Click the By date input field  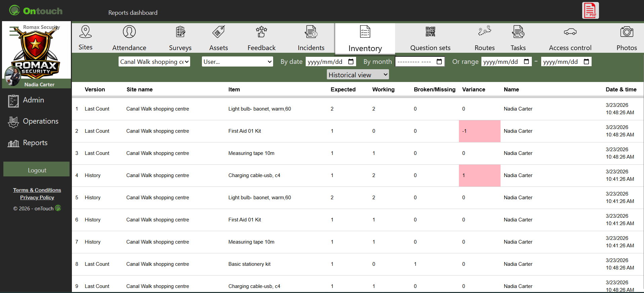pos(326,62)
